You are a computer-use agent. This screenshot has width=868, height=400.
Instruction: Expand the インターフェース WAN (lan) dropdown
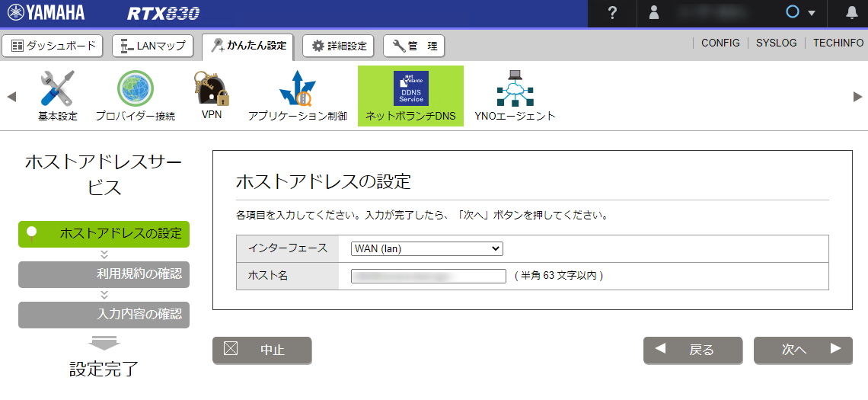426,248
